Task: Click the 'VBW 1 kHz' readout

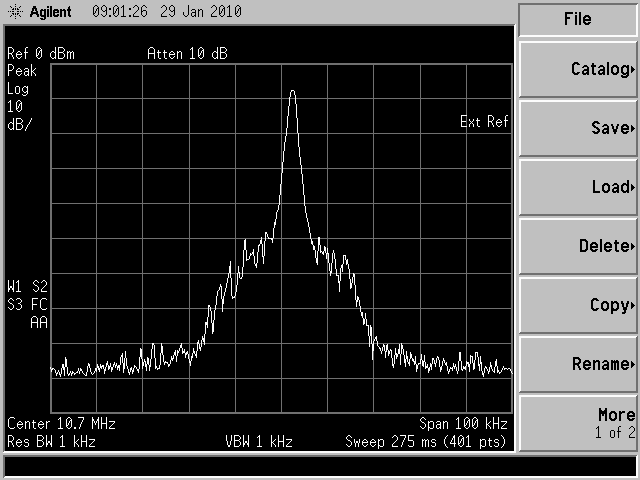Action: coord(259,442)
